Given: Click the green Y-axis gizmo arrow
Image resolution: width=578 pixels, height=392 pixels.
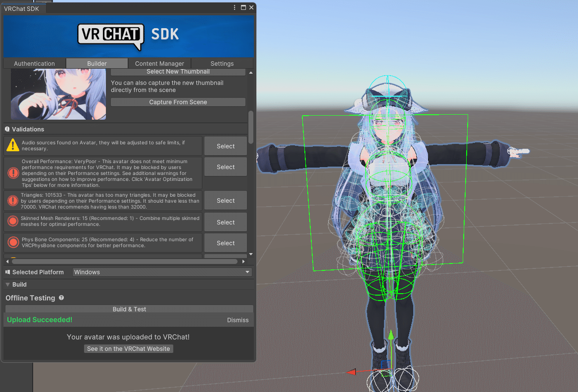Looking at the screenshot, I should (x=391, y=335).
